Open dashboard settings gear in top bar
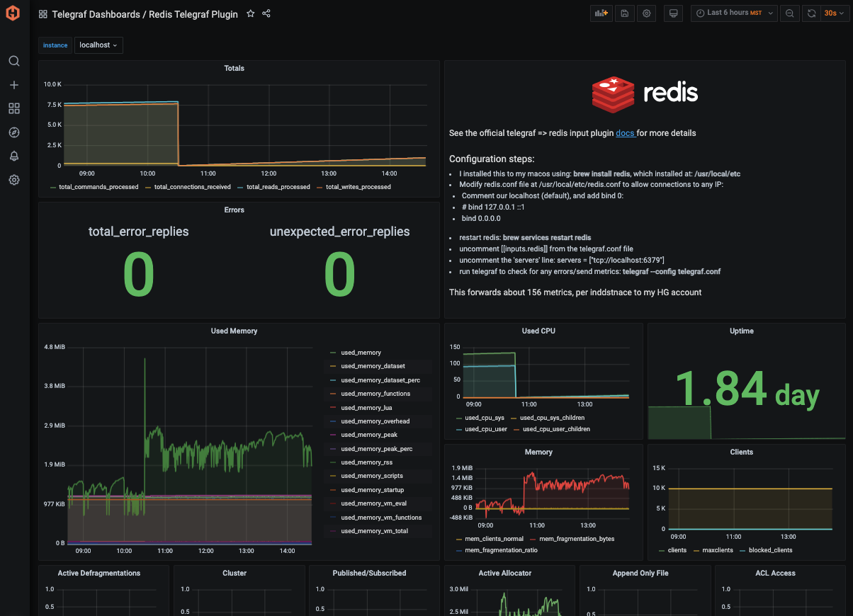This screenshot has height=616, width=853. 646,13
